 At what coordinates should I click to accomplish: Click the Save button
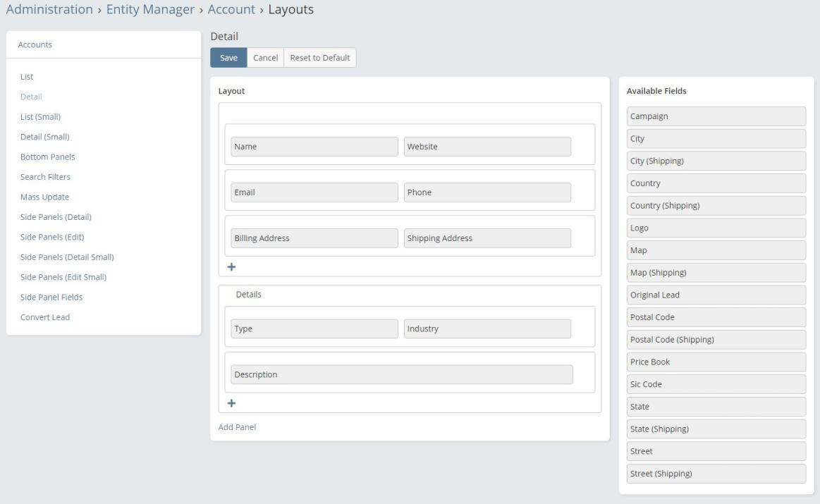click(x=228, y=58)
